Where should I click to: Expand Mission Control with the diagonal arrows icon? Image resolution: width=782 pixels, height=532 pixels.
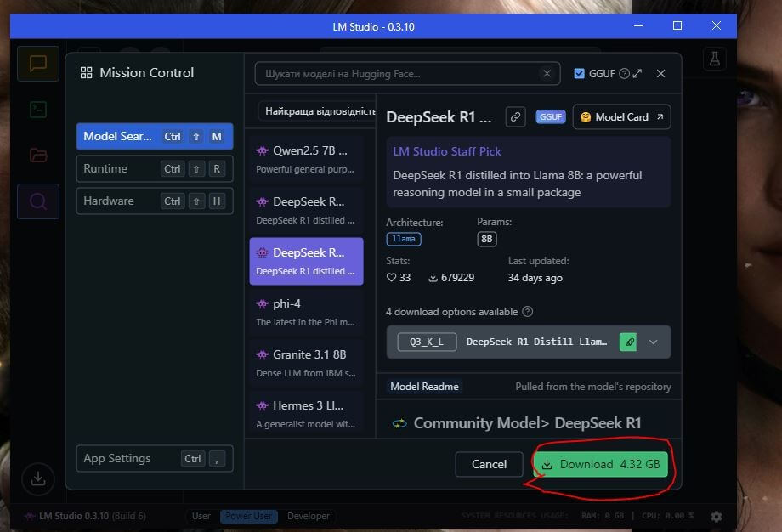click(637, 74)
